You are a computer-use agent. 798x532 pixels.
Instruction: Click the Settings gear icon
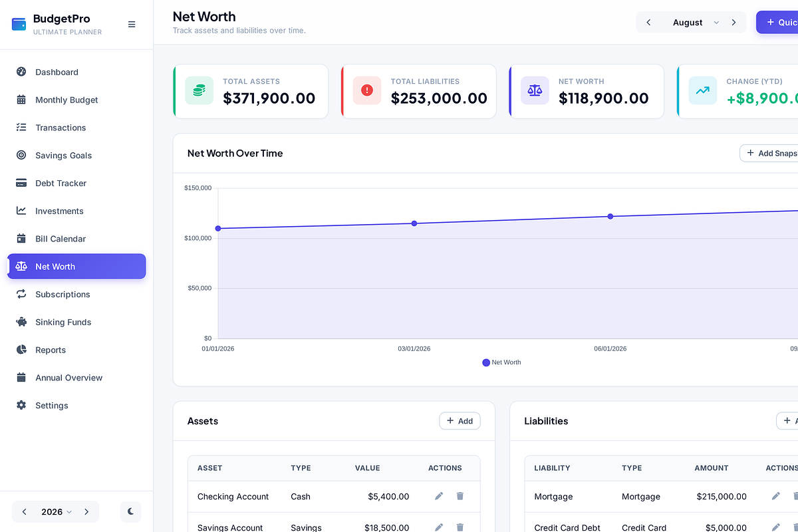[21, 406]
